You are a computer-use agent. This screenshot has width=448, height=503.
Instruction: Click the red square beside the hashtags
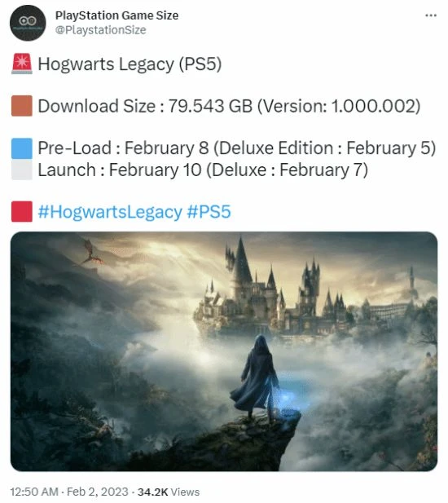pyautogui.click(x=22, y=211)
